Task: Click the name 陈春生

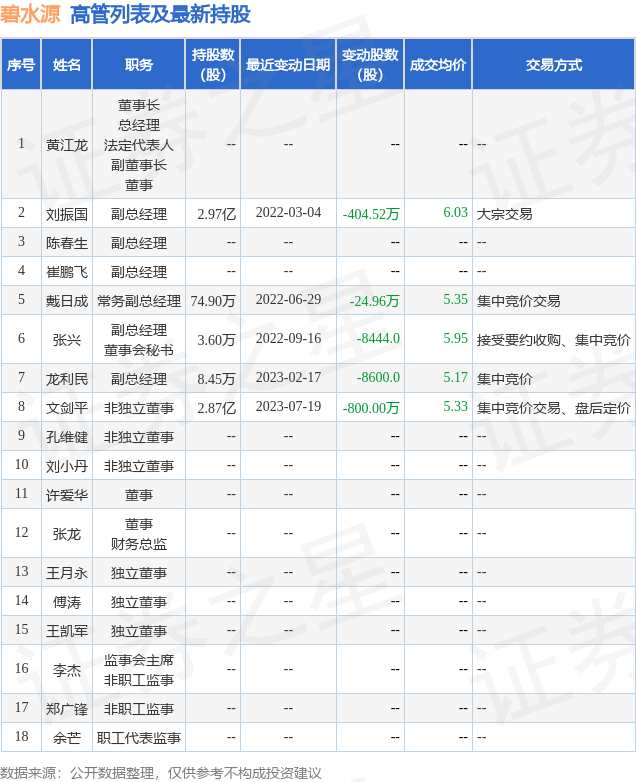Action: pos(67,243)
